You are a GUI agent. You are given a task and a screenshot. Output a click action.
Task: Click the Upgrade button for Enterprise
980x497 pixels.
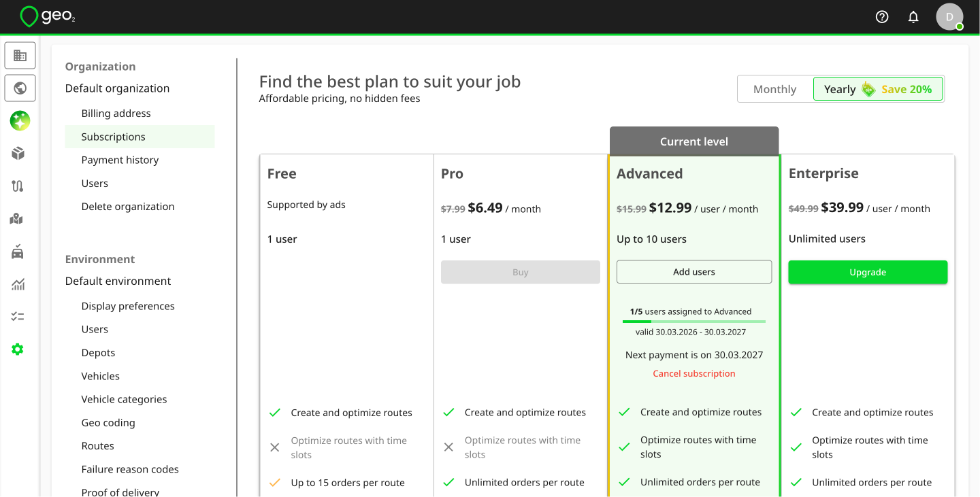pos(868,272)
